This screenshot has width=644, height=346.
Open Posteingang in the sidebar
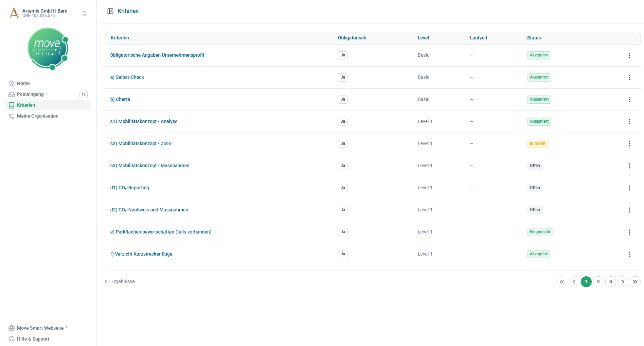tap(30, 94)
